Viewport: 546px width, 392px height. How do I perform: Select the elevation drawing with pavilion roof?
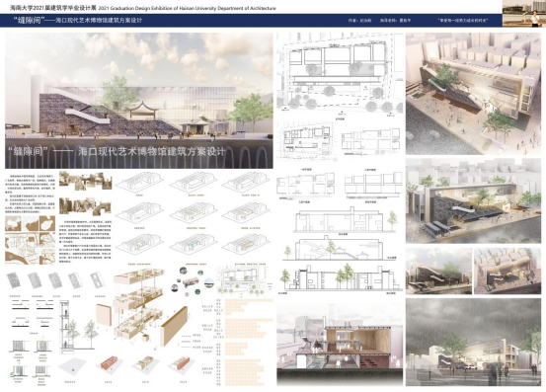340,249
